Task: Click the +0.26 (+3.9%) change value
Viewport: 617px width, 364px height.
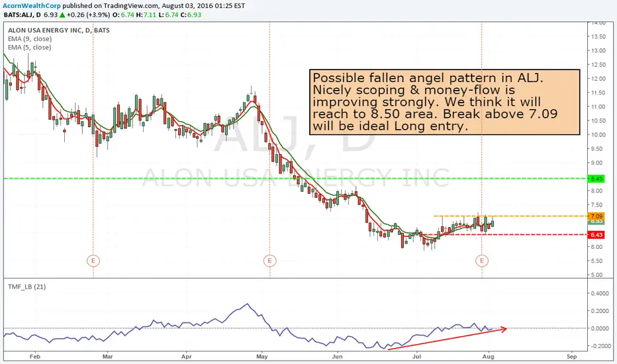Action: 88,15
